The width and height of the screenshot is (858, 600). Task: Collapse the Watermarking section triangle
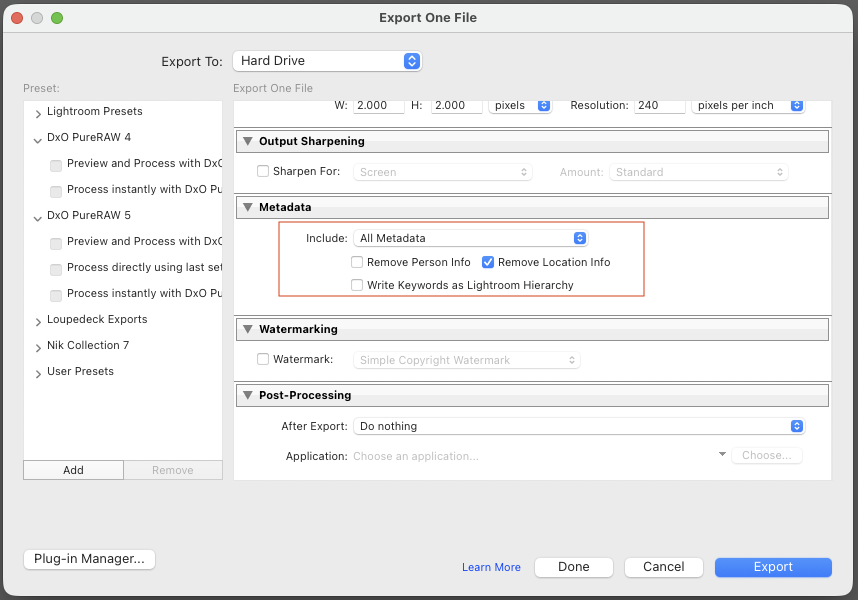point(248,329)
